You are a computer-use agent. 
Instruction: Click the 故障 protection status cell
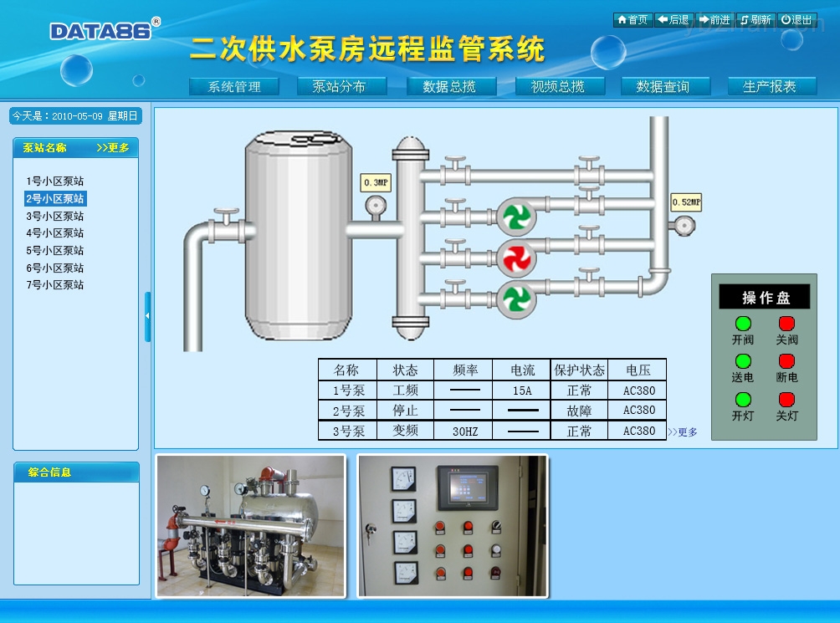coord(579,411)
